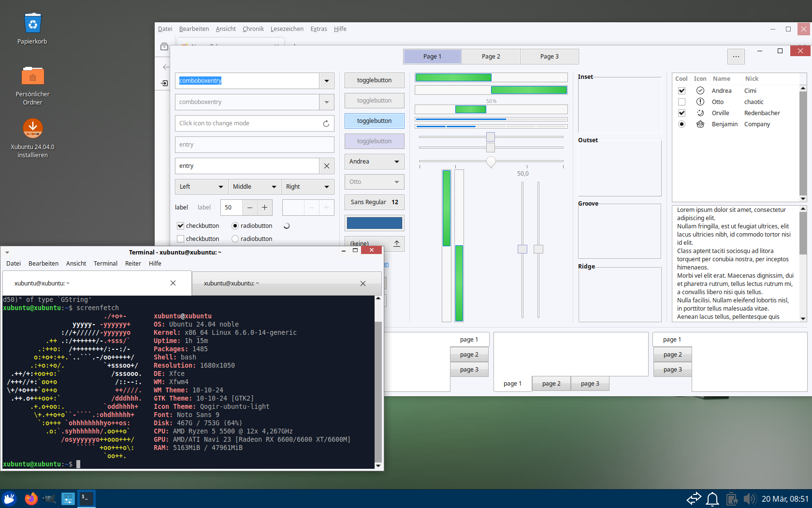The width and height of the screenshot is (812, 508).
Task: Click the battery power manager tray icon
Action: [732, 498]
